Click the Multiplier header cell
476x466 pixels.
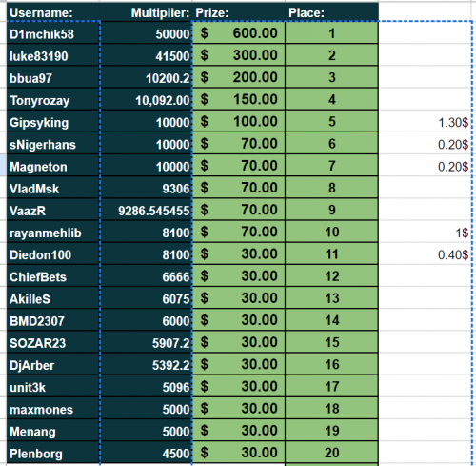146,12
